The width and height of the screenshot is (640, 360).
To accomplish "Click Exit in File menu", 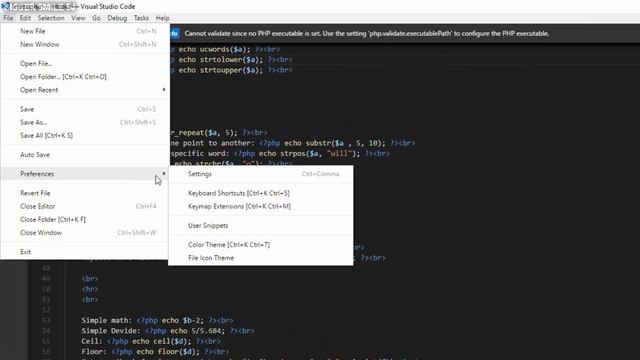I will pos(85,252).
